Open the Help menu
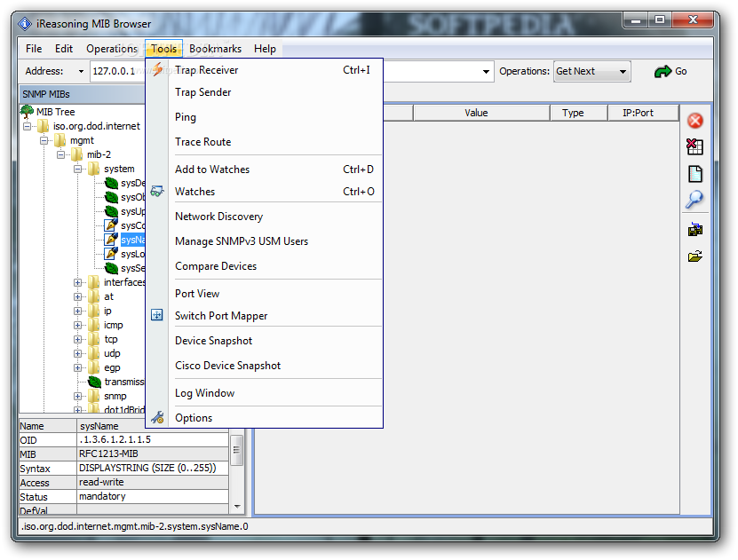The width and height of the screenshot is (738, 560). [265, 49]
